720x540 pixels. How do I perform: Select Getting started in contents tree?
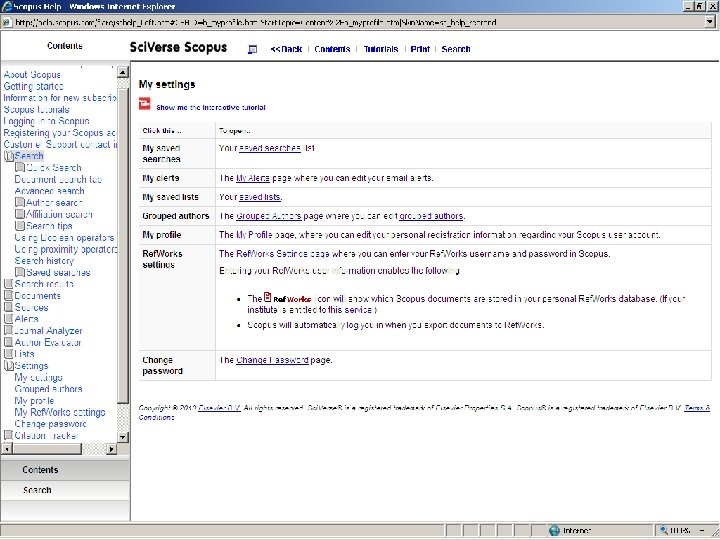(34, 86)
